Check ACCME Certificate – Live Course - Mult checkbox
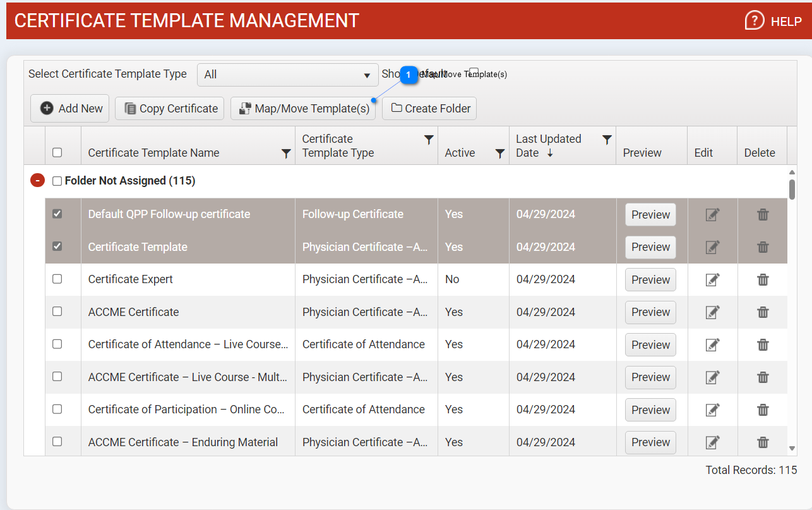The height and width of the screenshot is (510, 812). click(x=57, y=377)
